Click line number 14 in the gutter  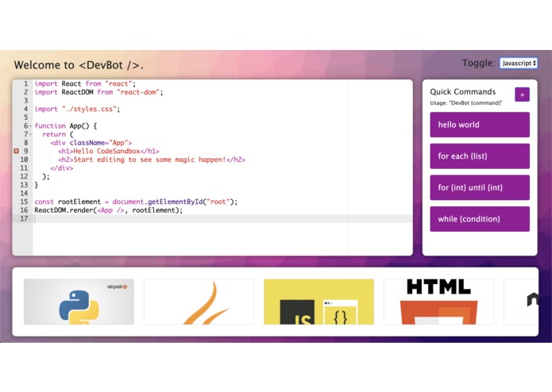pyautogui.click(x=24, y=194)
